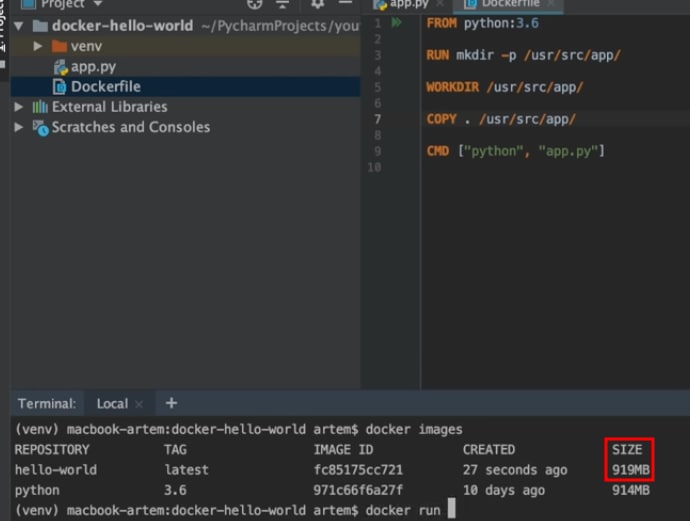Close the Local terminal tab

point(139,404)
